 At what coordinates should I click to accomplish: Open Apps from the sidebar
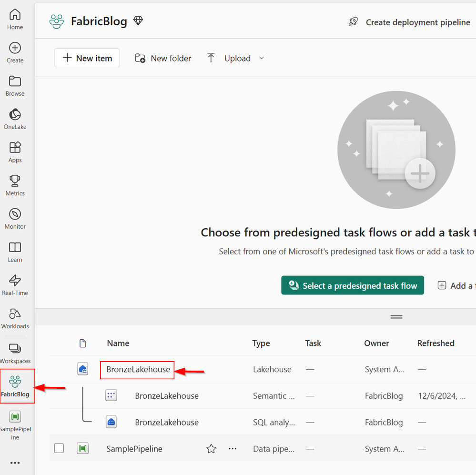[x=15, y=152]
